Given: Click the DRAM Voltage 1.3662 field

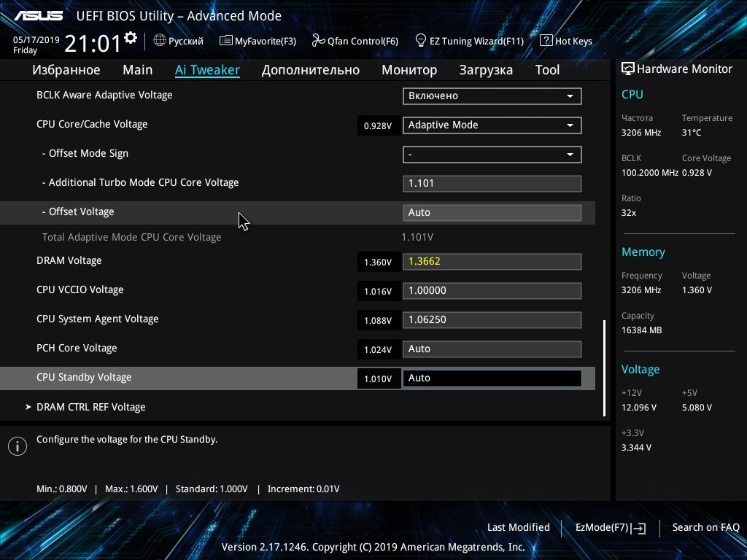Looking at the screenshot, I should pos(492,262).
